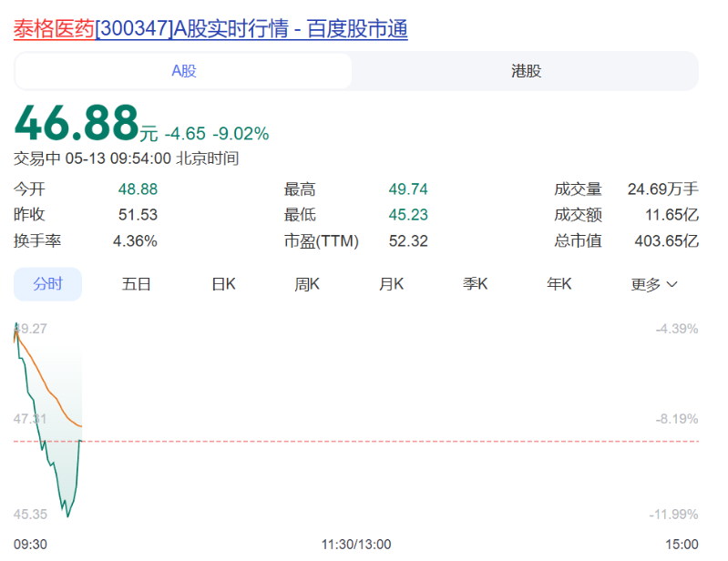Expand the 更多 chart options dropdown
Viewport: 728px width, 561px height.
(x=653, y=284)
